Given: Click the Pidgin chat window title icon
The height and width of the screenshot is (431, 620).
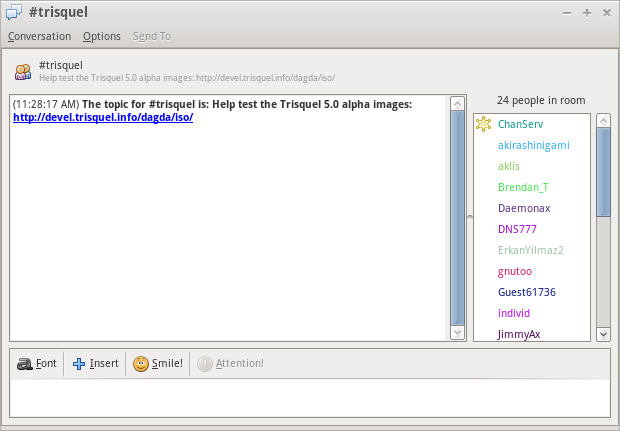Looking at the screenshot, I should [x=14, y=12].
